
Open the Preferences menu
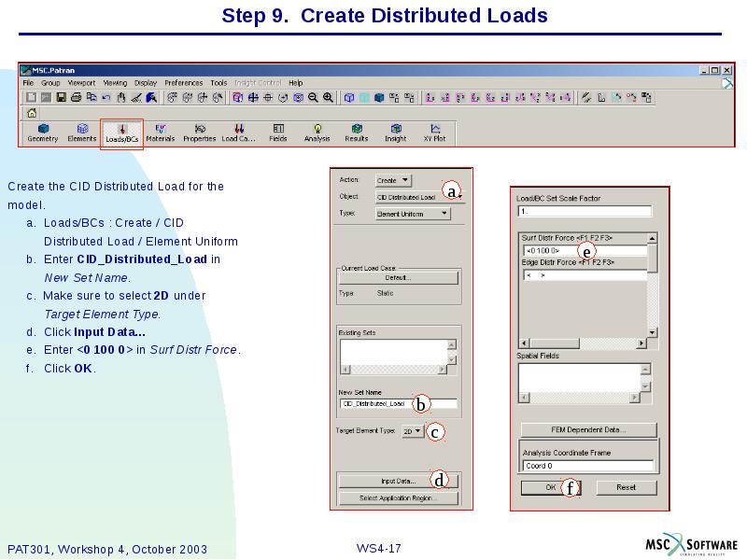coord(186,82)
